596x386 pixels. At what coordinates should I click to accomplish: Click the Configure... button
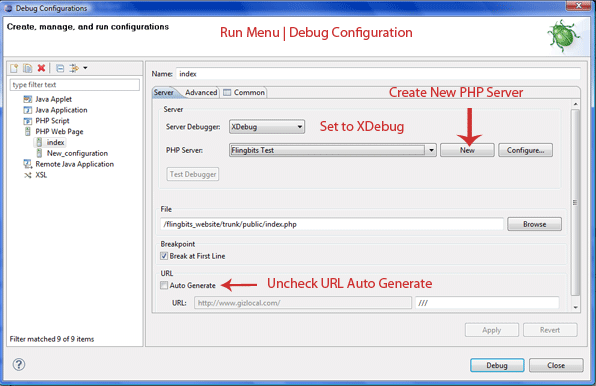525,150
